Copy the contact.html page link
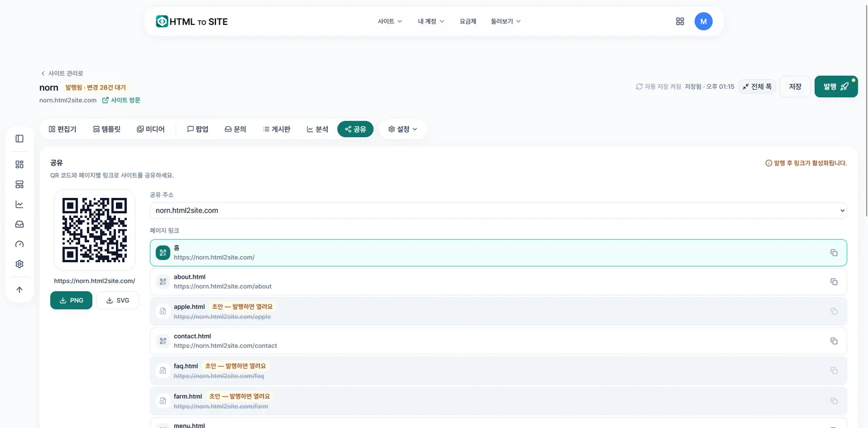The width and height of the screenshot is (868, 428). point(834,341)
